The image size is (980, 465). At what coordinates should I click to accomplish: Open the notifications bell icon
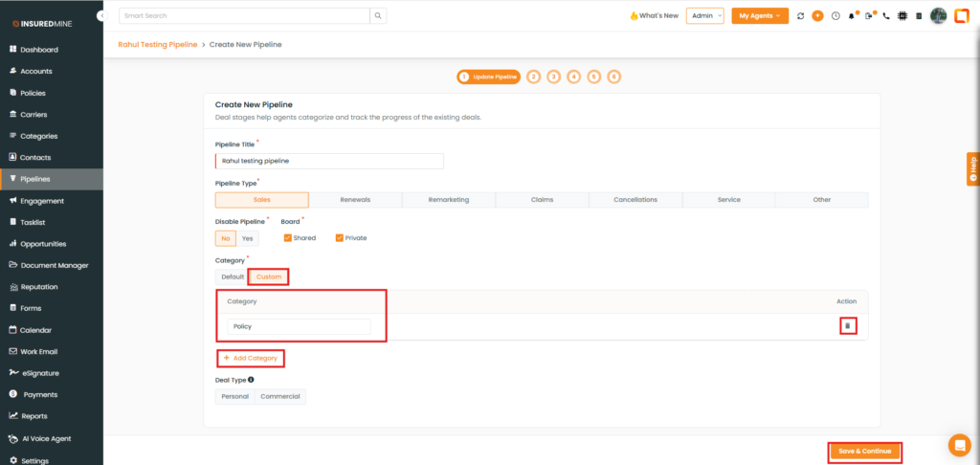(x=852, y=16)
